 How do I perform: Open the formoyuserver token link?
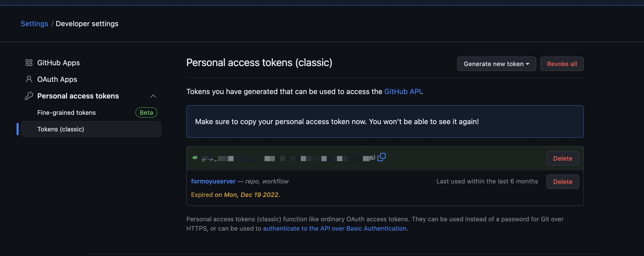tap(213, 181)
